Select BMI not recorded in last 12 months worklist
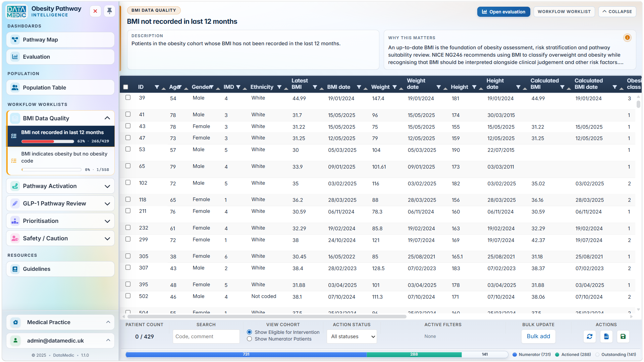This screenshot has height=362, width=644. click(x=61, y=136)
